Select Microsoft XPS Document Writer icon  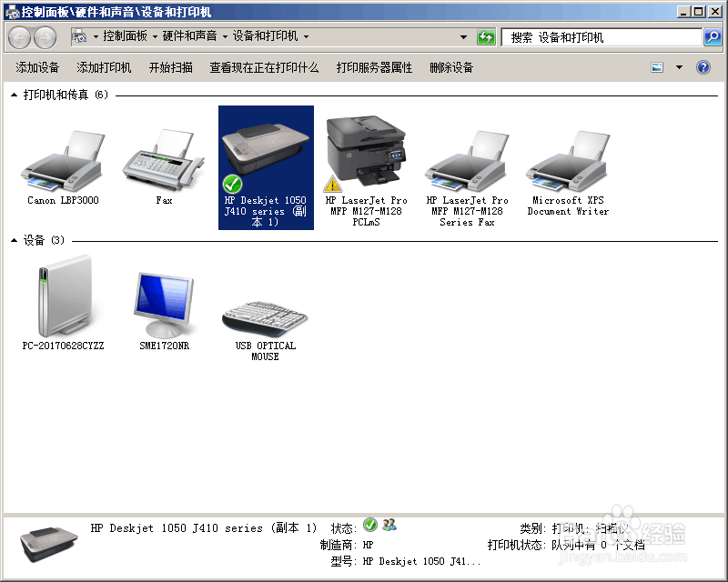point(568,161)
